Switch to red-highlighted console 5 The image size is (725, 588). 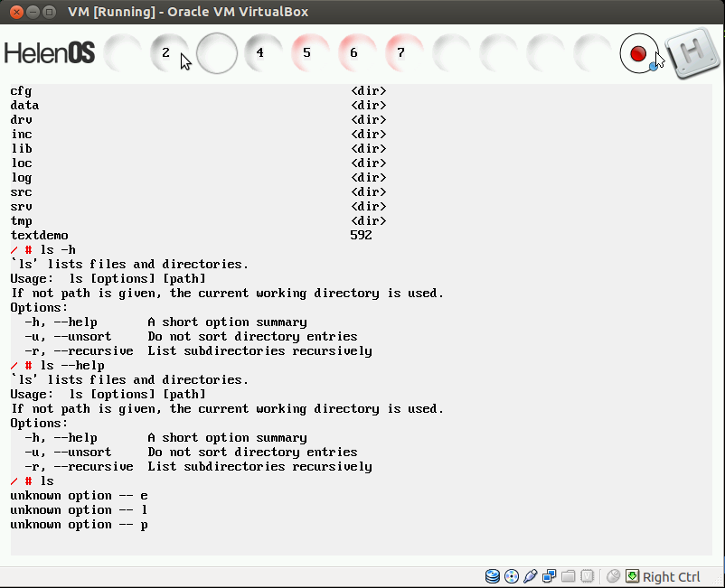[308, 53]
